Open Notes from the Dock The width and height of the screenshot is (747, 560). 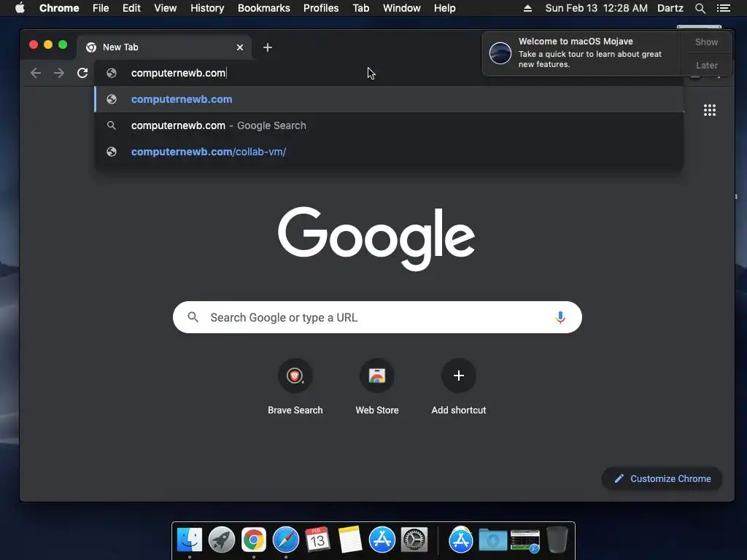pos(350,540)
